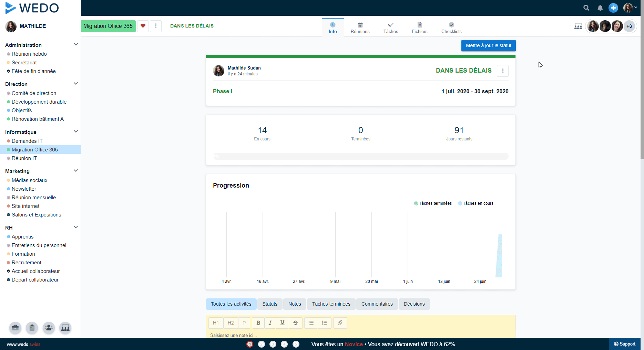Select the Notes filter

295,304
